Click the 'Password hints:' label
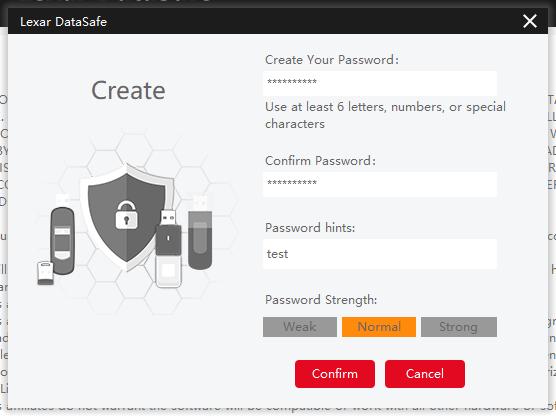This screenshot has height=416, width=556. coord(310,227)
